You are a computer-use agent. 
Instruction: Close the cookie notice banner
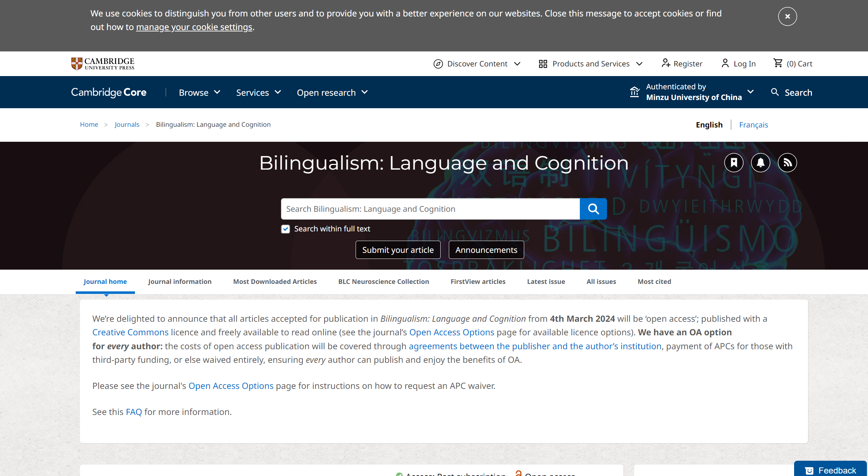pos(787,16)
